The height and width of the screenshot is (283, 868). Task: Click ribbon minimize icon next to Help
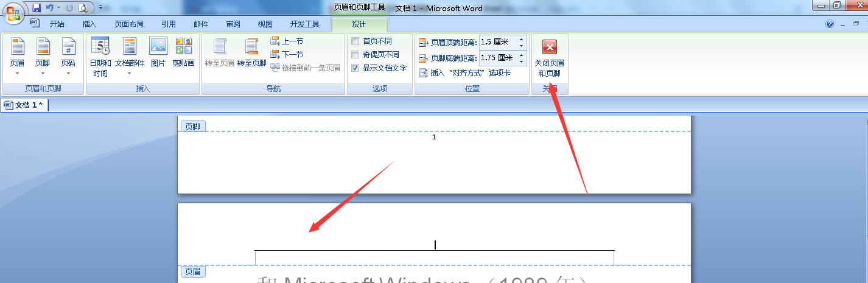(842, 24)
